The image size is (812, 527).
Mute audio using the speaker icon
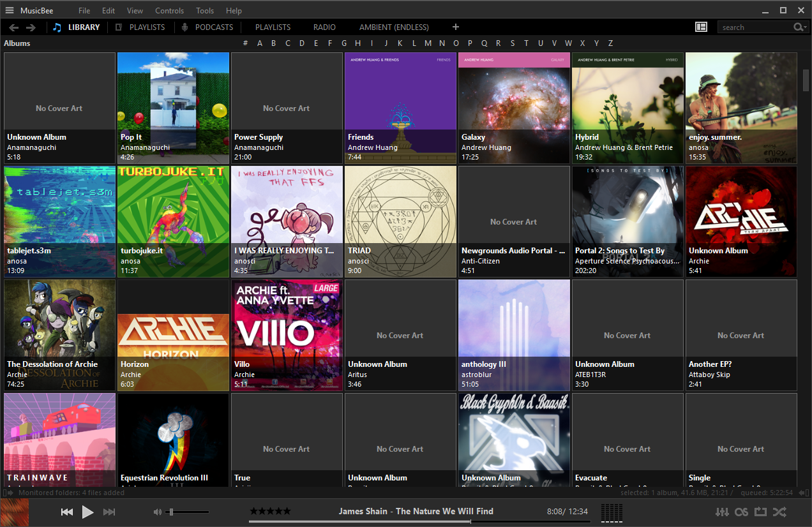click(158, 512)
